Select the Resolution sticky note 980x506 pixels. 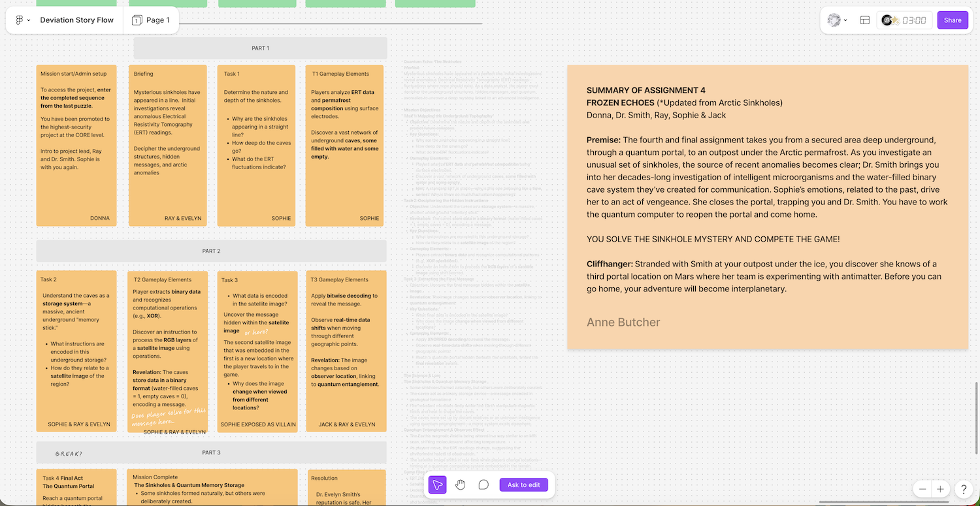(346, 487)
